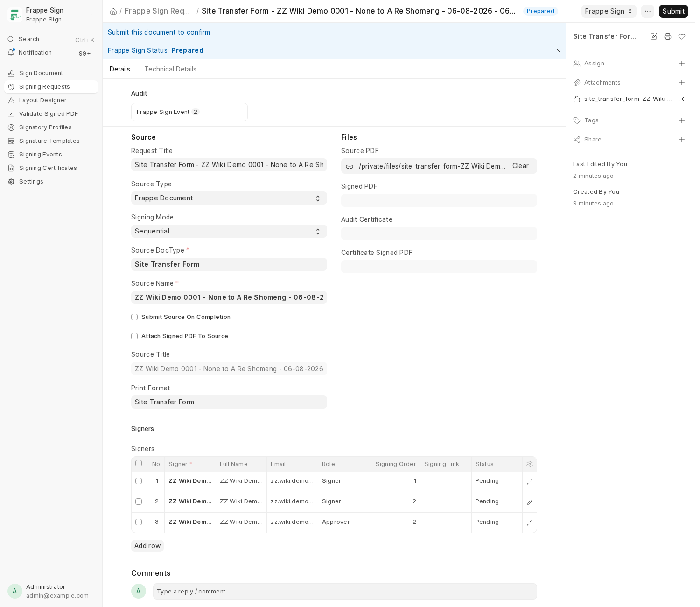Click the Certificate Signed PDF field

[439, 267]
